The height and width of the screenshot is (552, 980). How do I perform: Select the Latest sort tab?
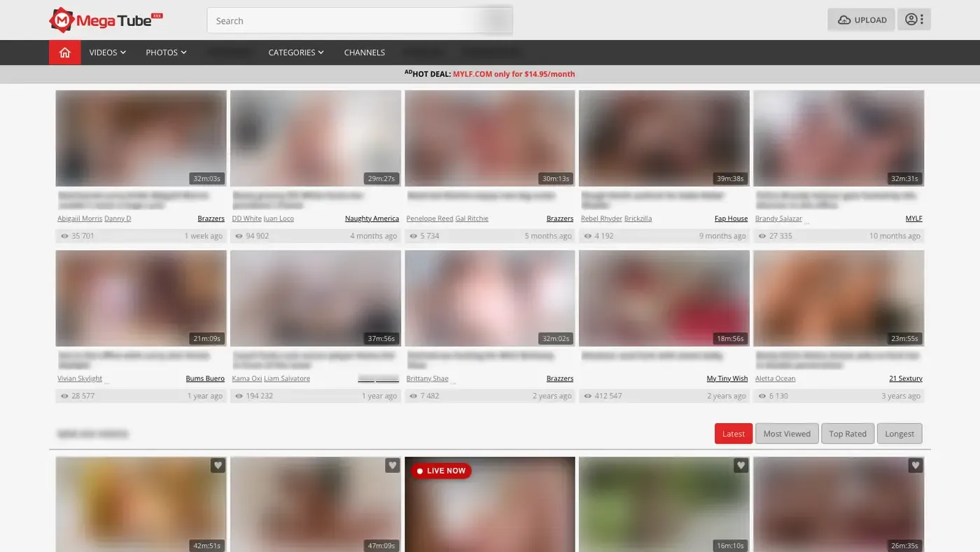734,434
